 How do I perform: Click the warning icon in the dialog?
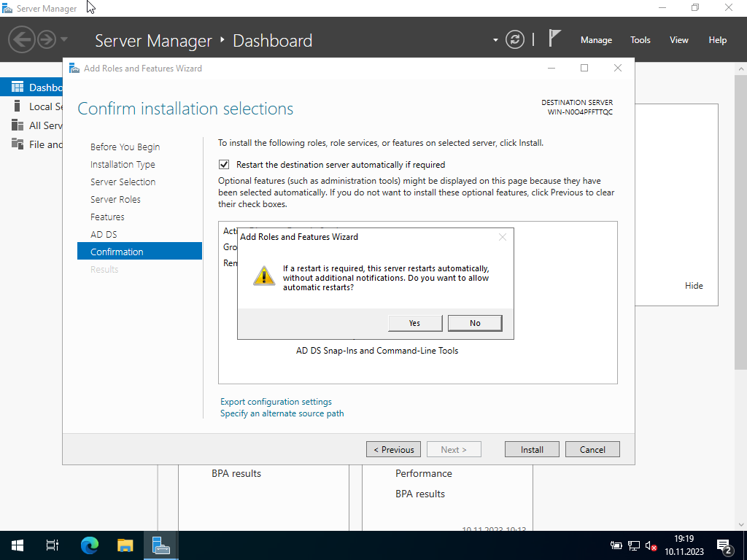click(x=264, y=276)
